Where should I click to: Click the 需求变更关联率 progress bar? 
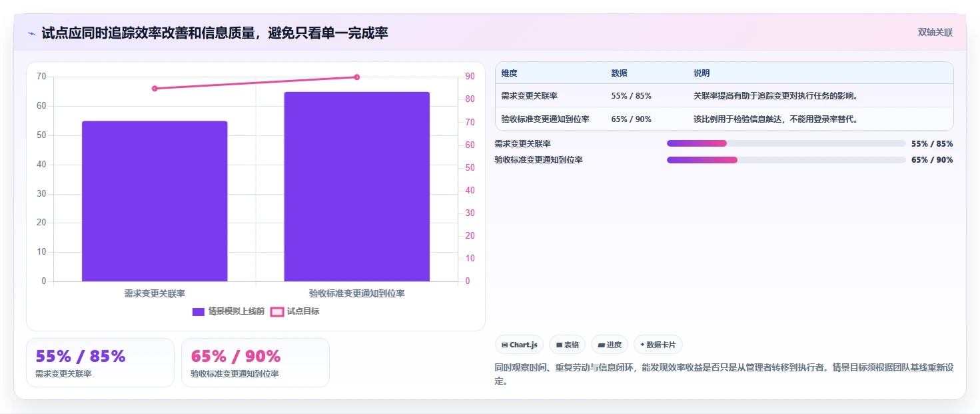tap(786, 143)
